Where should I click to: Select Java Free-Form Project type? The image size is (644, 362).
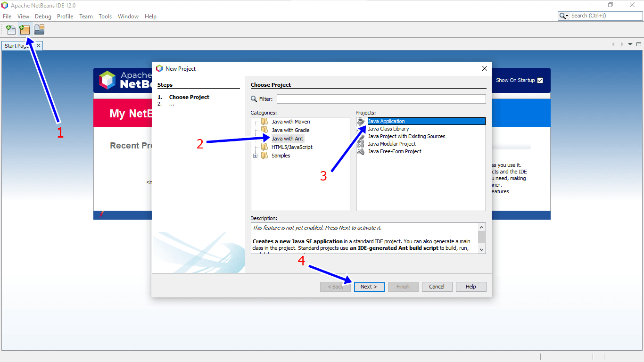pyautogui.click(x=394, y=151)
